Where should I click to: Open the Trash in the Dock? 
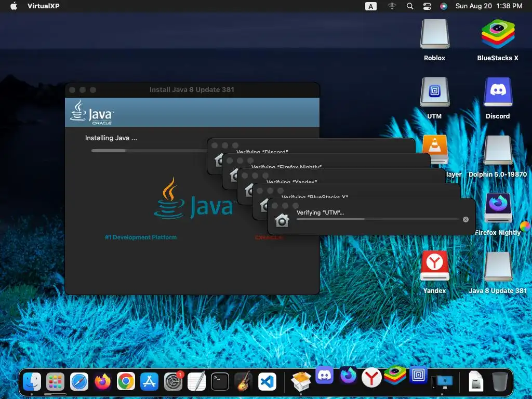coord(499,381)
